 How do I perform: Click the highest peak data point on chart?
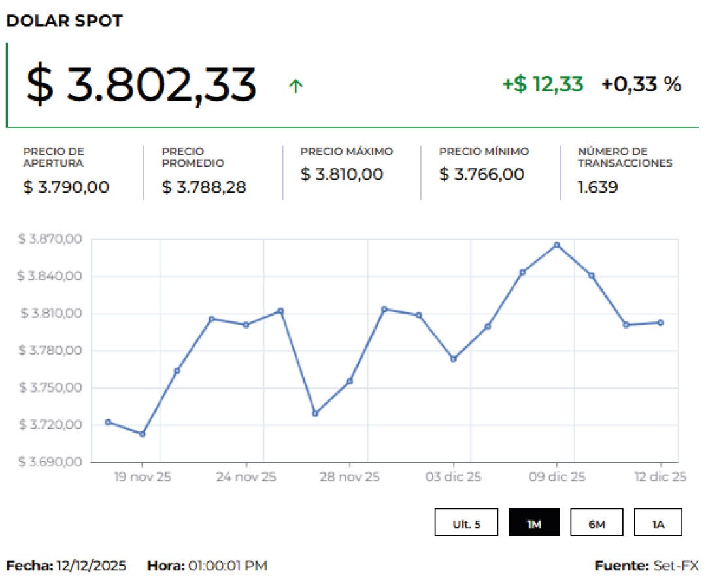coord(557,246)
